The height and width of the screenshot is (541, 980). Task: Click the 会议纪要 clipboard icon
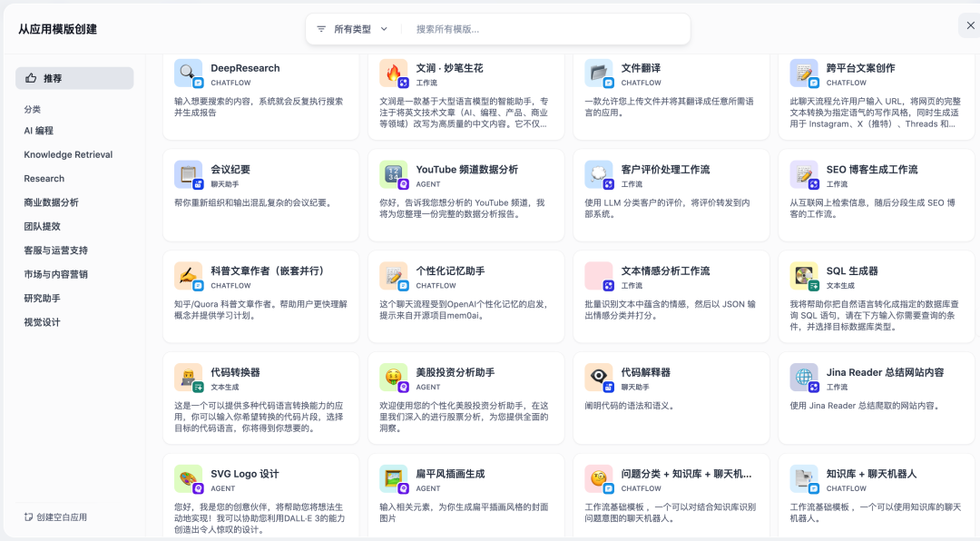[188, 174]
